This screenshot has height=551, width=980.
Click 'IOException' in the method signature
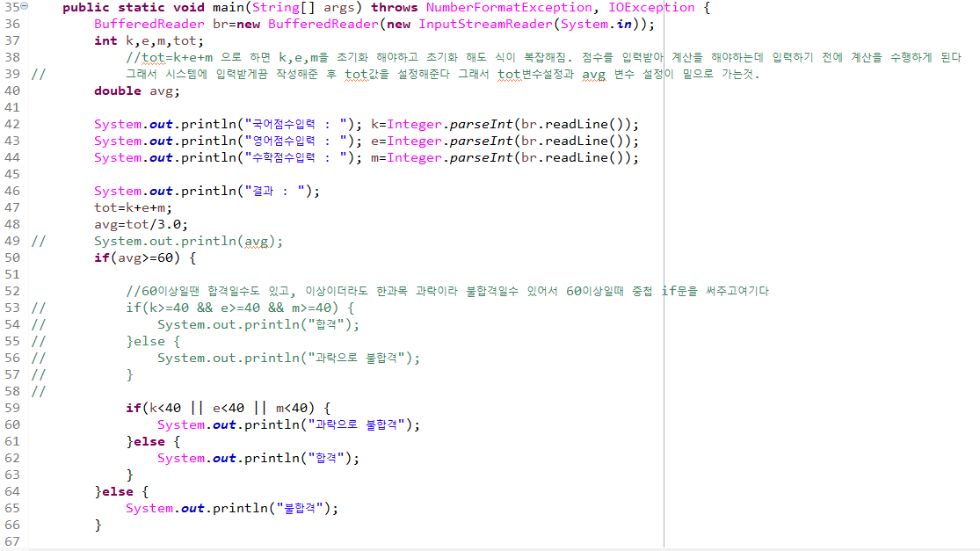click(651, 8)
